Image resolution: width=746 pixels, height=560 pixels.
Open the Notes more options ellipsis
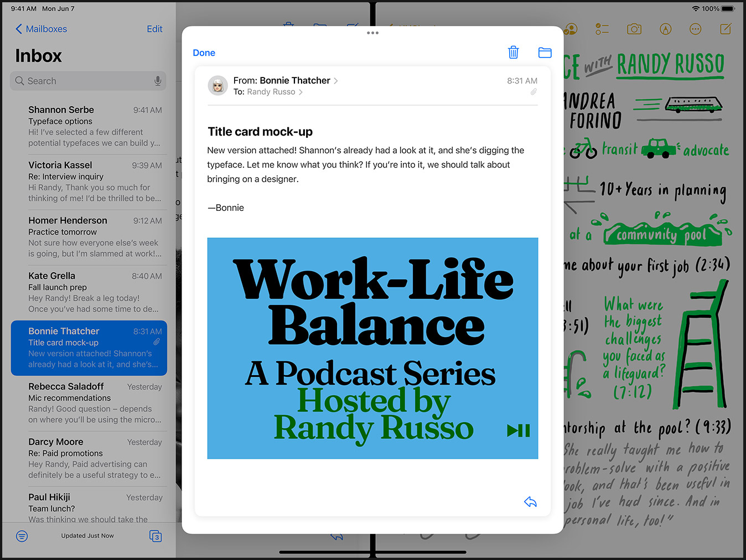pyautogui.click(x=696, y=29)
